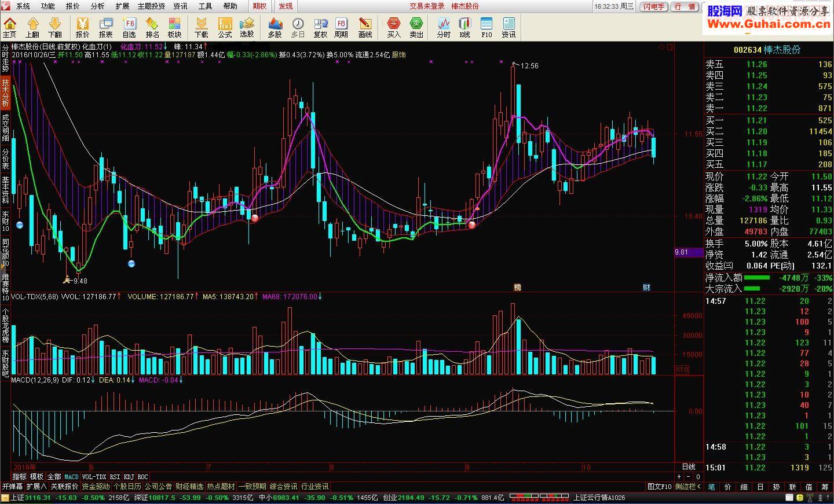Open the 公式 formula tool
This screenshot has width=834, height=504.
(225, 27)
